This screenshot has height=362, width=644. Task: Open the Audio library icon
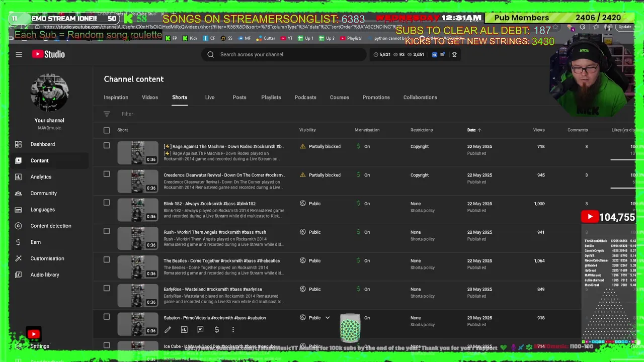coord(18,275)
